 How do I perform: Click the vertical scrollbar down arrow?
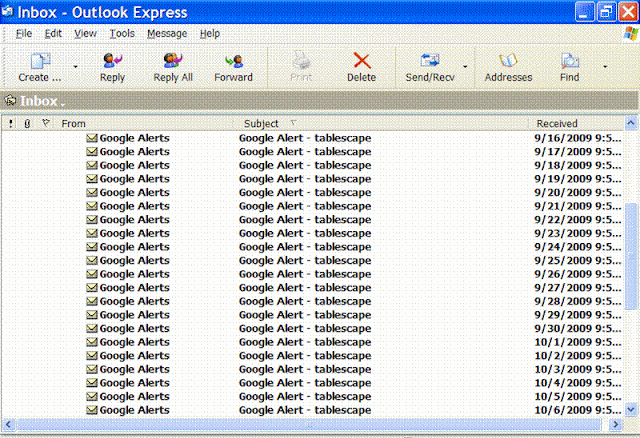[x=631, y=409]
